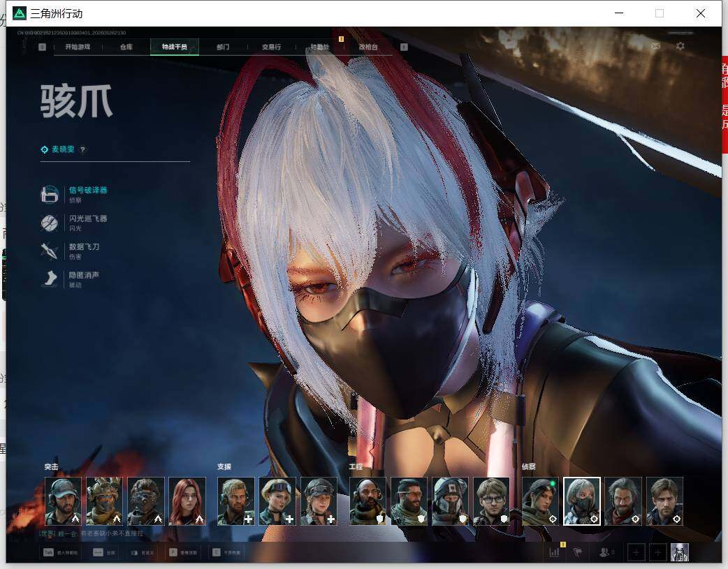Choose the dark-haired woman recon with green dot
The width and height of the screenshot is (728, 569).
pyautogui.click(x=541, y=501)
